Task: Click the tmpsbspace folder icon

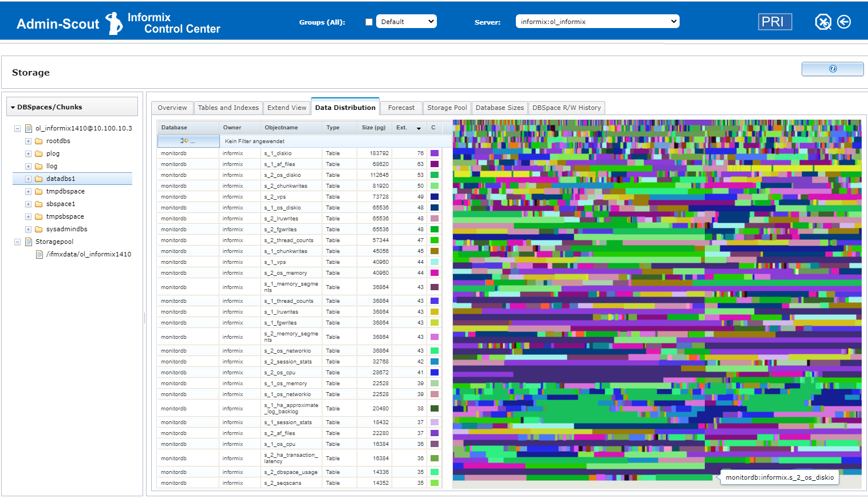Action: [x=39, y=216]
